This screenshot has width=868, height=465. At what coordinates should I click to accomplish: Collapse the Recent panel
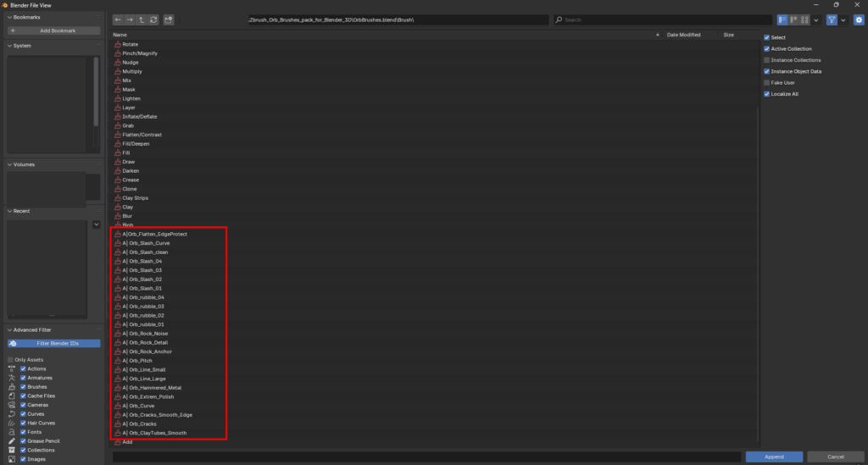click(x=9, y=211)
